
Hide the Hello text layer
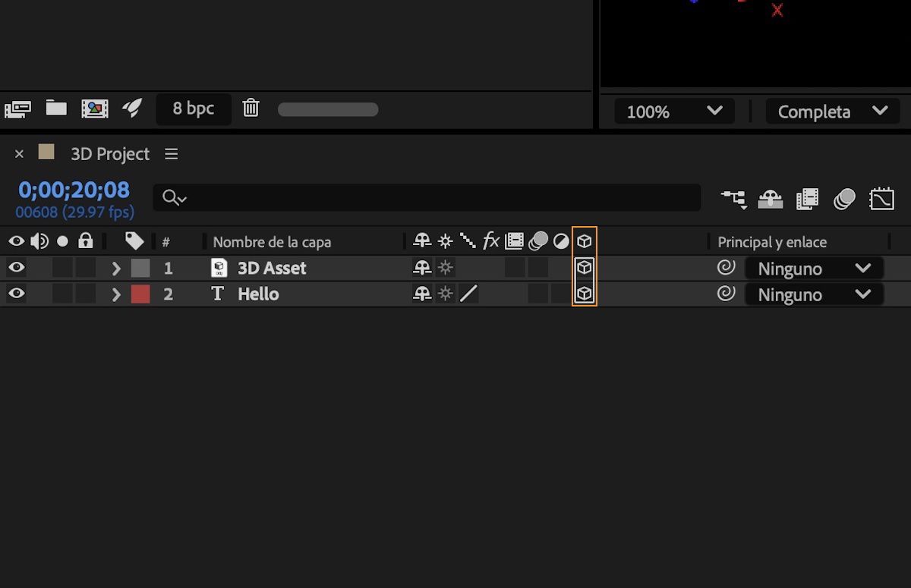pyautogui.click(x=16, y=294)
